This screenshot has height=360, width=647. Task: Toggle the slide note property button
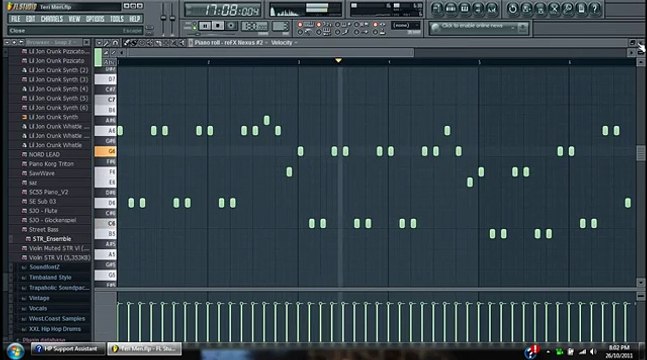click(x=106, y=52)
